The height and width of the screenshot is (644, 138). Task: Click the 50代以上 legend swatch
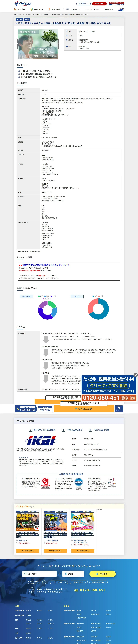coord(44,298)
